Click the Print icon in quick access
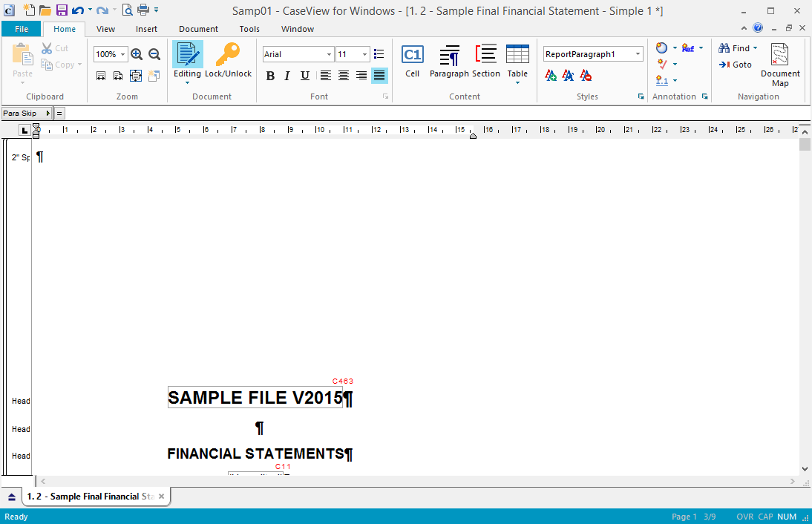812x524 pixels. (x=143, y=10)
